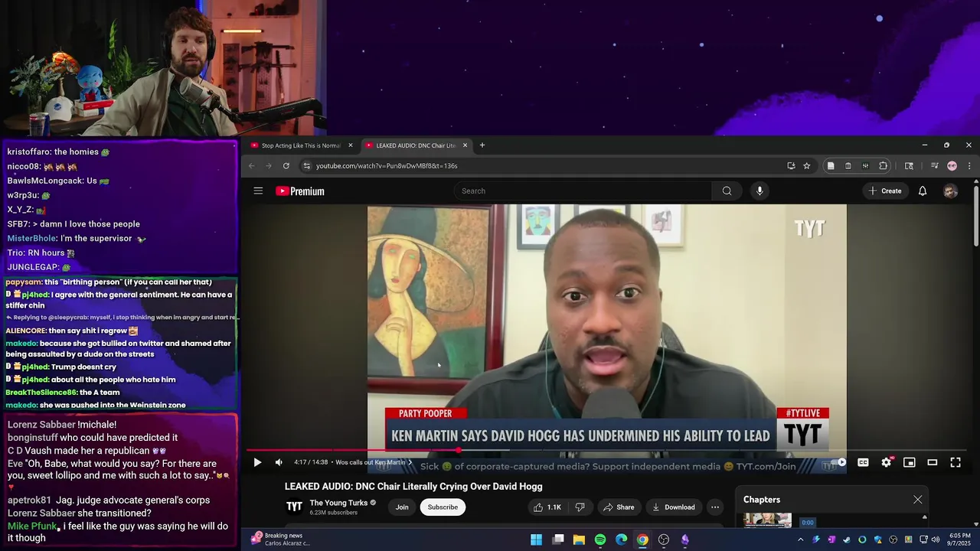Start voice search with the microphone
Screen dimensions: 980x551
click(x=759, y=191)
